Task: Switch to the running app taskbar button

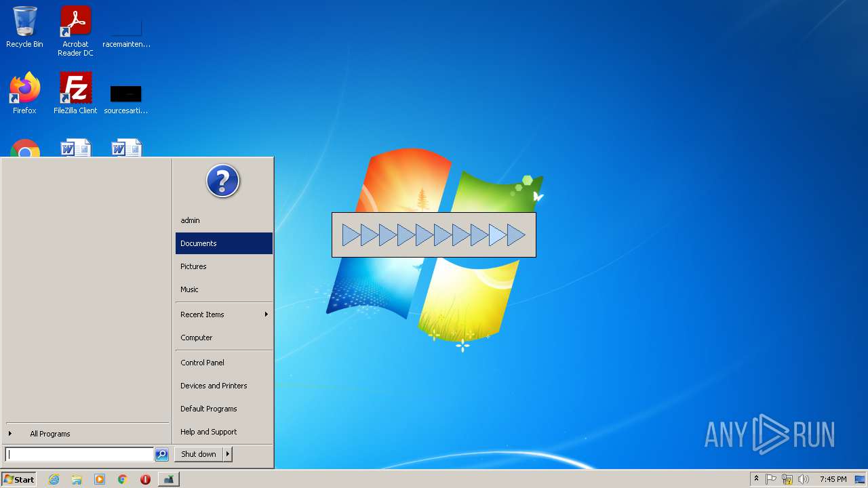Action: [169, 479]
